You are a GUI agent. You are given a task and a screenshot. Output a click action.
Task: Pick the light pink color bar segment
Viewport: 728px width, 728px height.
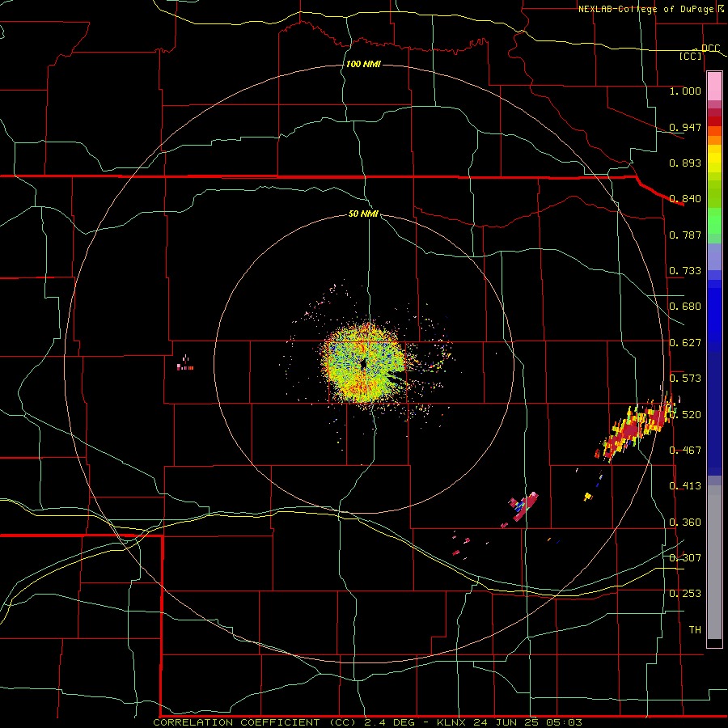[x=714, y=87]
